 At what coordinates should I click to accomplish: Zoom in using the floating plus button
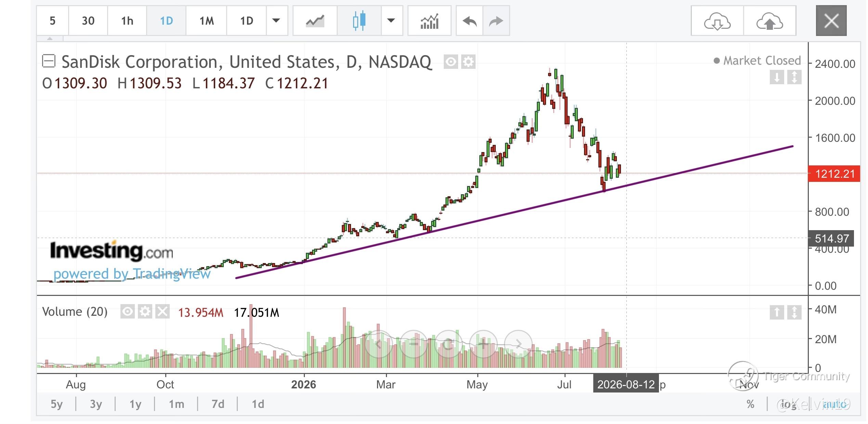coord(483,344)
